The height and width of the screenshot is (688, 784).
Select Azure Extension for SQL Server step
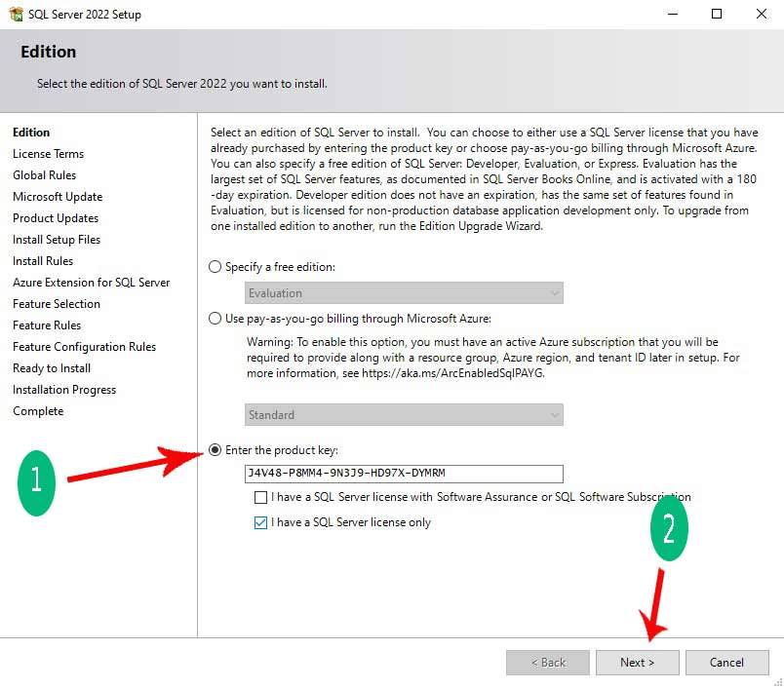click(92, 283)
